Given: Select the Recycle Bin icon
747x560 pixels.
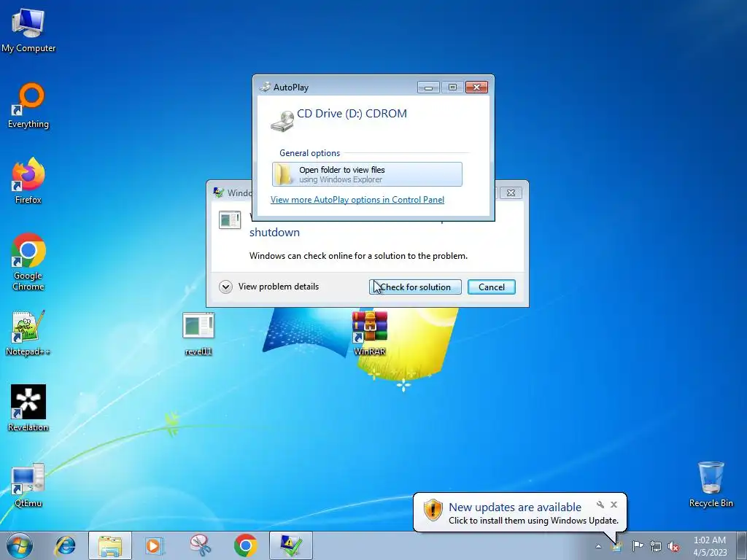Looking at the screenshot, I should [711, 485].
